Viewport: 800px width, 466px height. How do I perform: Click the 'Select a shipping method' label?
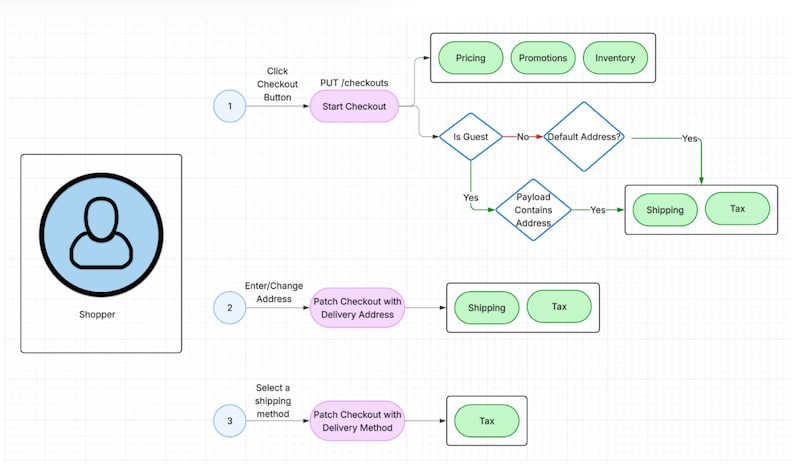pos(273,401)
